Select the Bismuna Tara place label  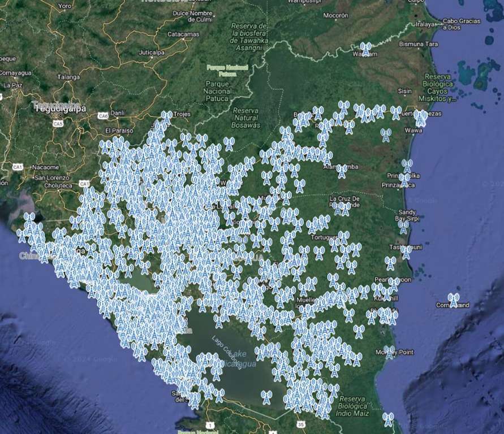pos(419,44)
